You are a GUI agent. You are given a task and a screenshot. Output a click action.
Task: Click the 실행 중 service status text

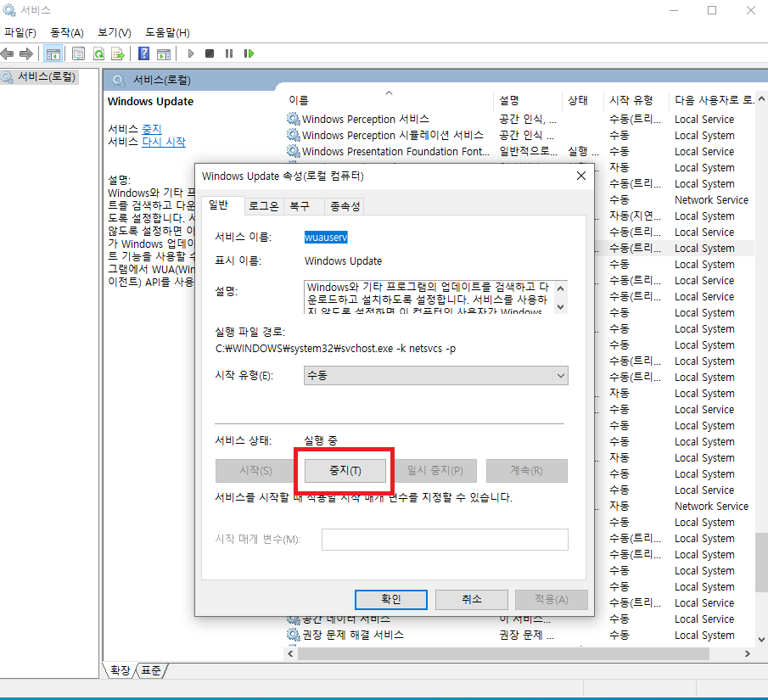point(321,440)
